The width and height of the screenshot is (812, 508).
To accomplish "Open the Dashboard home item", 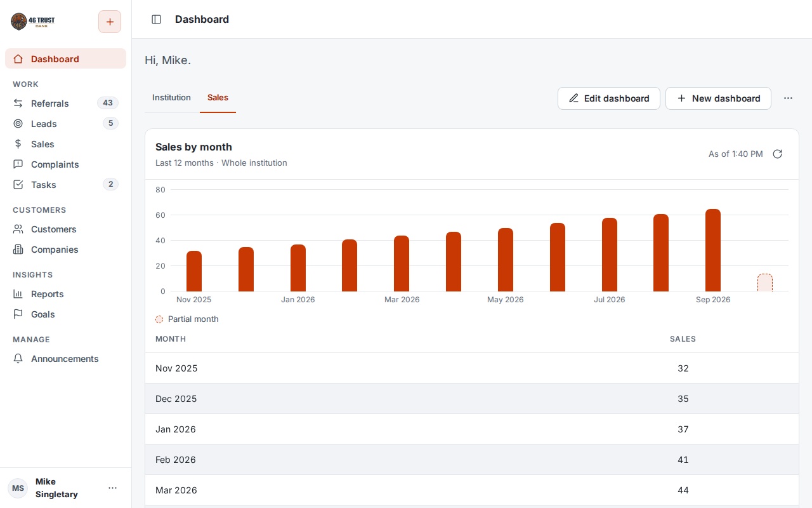I will (x=65, y=59).
